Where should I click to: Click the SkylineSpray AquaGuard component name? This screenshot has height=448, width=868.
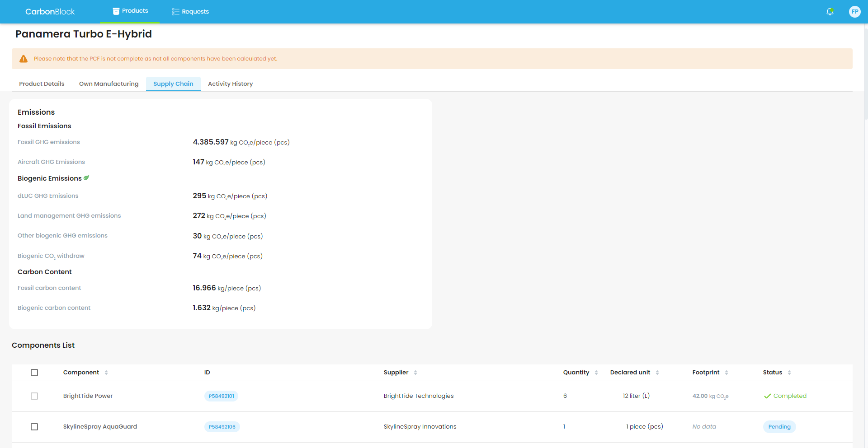click(x=100, y=427)
